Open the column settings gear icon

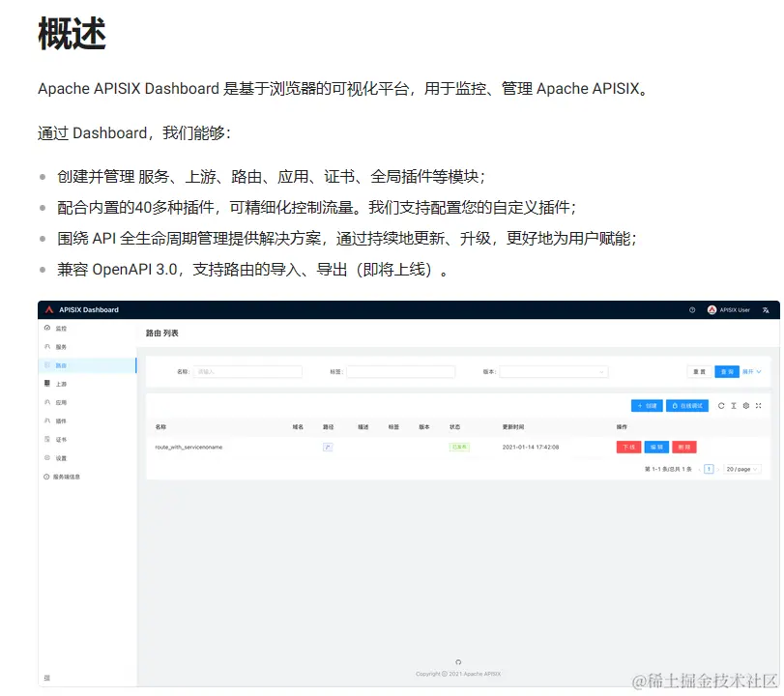pyautogui.click(x=746, y=405)
